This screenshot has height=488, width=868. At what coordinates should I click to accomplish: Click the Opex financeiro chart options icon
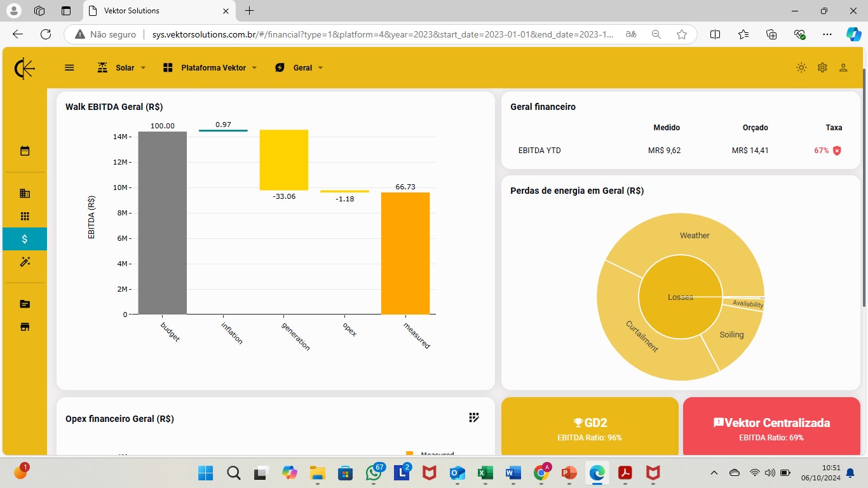pyautogui.click(x=474, y=417)
